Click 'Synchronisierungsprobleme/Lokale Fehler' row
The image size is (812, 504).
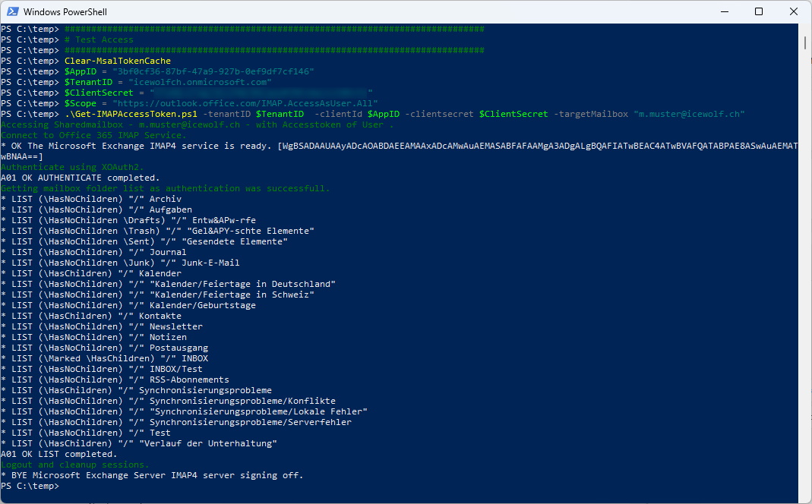pos(185,411)
